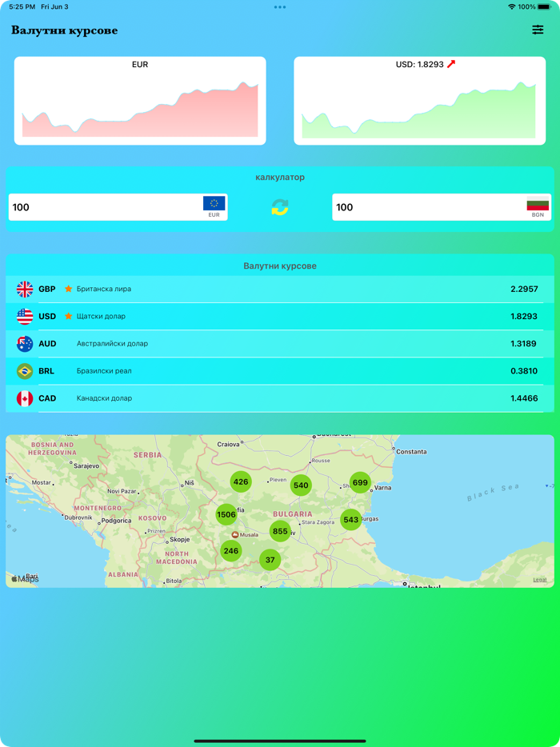560x747 pixels.
Task: Tap the Apple Maps logo
Action: 25,579
